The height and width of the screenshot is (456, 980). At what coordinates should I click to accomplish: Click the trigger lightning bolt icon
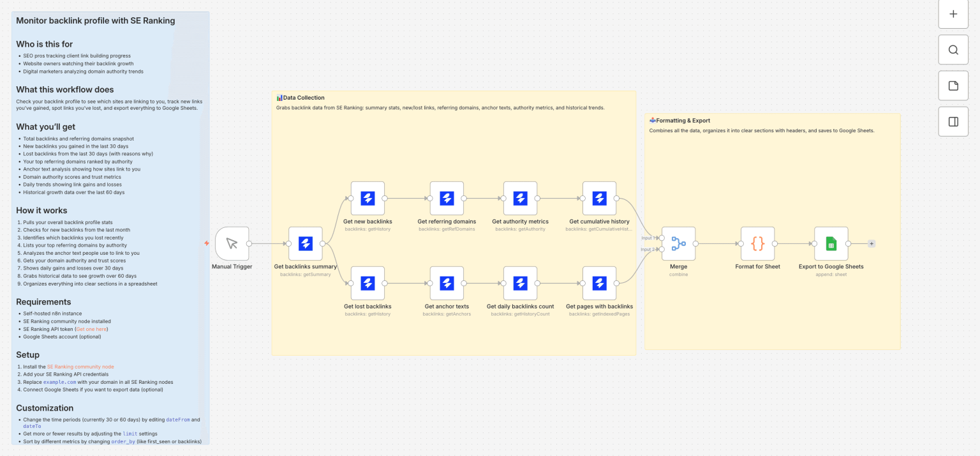point(207,243)
